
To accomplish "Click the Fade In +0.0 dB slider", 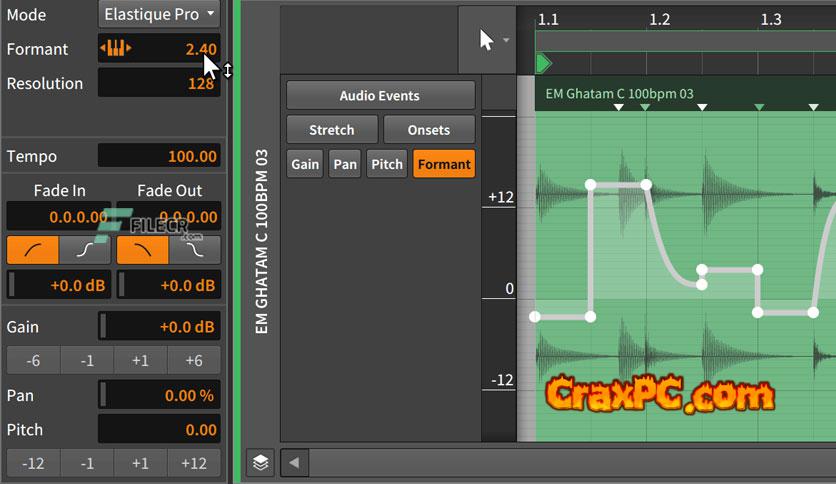I will click(x=59, y=285).
